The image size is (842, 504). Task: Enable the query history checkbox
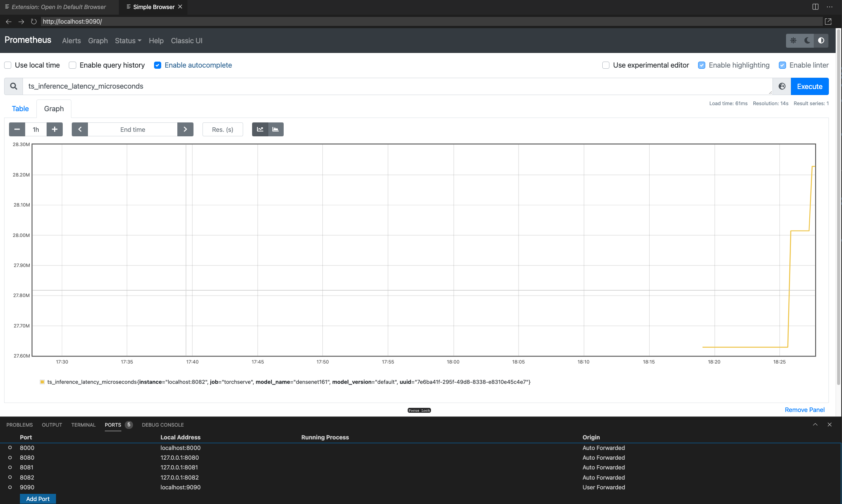72,65
